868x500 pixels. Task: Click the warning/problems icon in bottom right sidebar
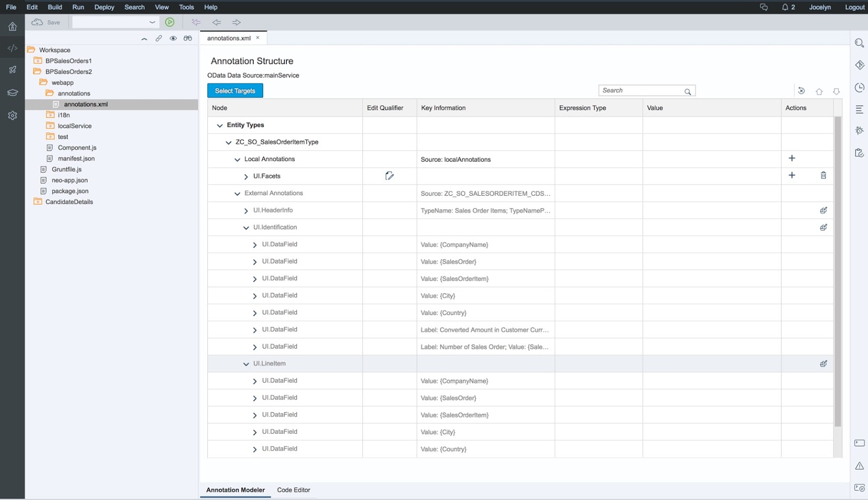[859, 465]
